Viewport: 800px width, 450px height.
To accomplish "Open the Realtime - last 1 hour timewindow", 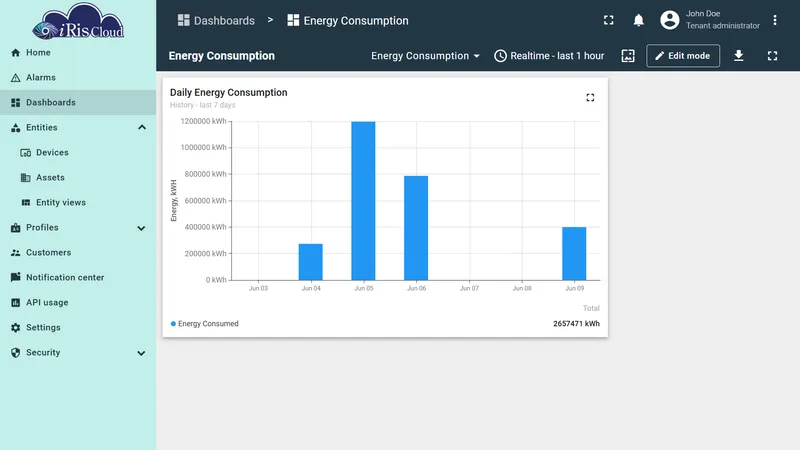I will click(x=549, y=56).
